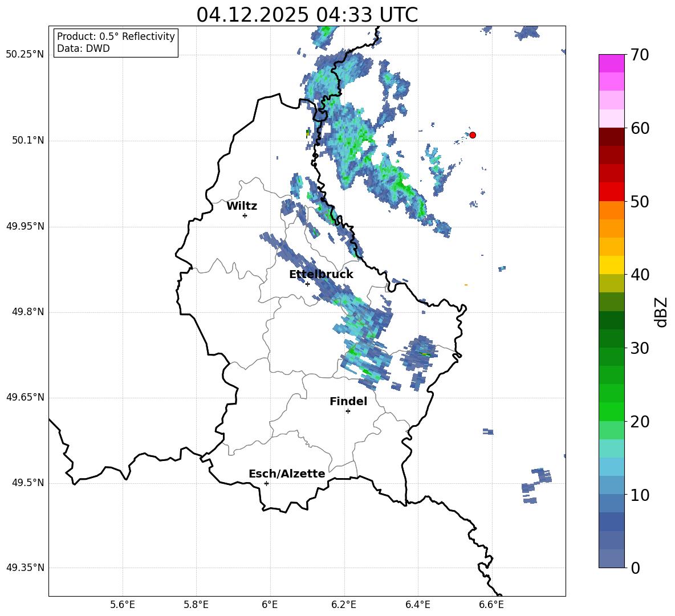675x616 pixels.
Task: Click the dark blue swatch below 10 dBZ
Action: (612, 521)
